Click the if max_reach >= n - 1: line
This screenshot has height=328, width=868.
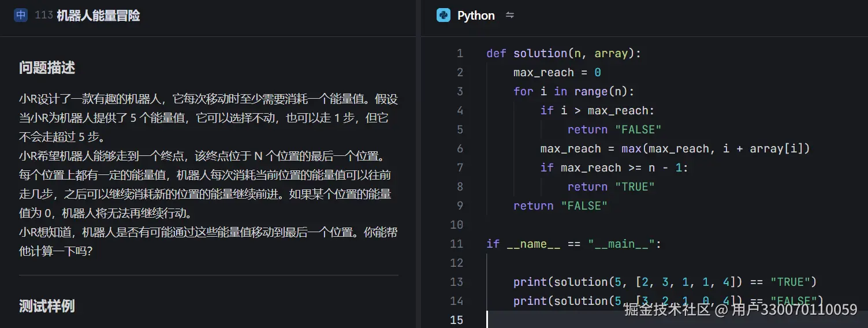[x=614, y=167]
